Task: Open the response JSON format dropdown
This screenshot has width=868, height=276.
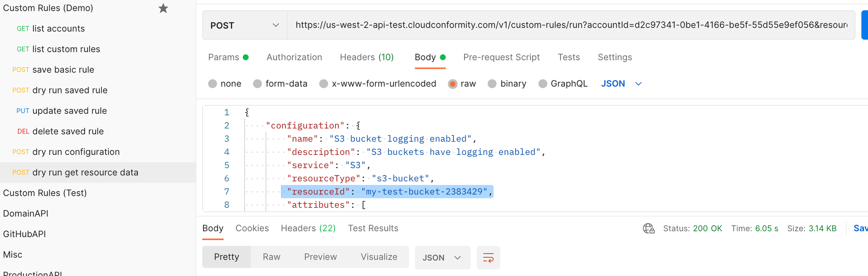Action: 442,258
